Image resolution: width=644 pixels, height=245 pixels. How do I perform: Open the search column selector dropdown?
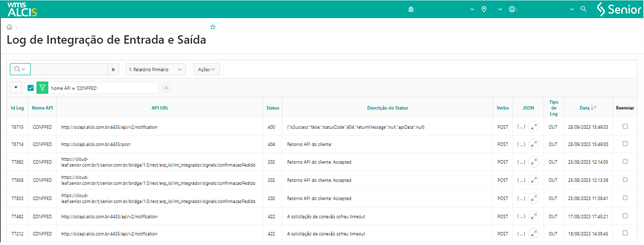[x=20, y=69]
